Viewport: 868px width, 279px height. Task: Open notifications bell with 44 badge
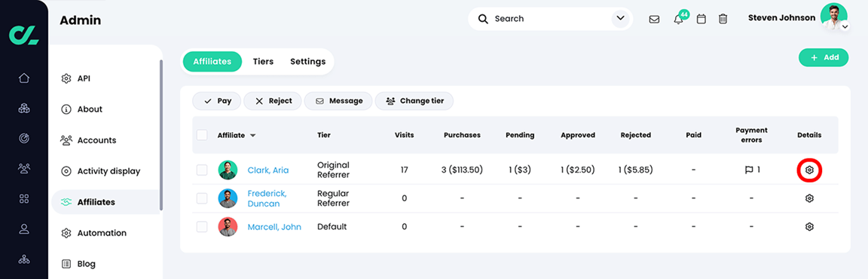point(679,19)
